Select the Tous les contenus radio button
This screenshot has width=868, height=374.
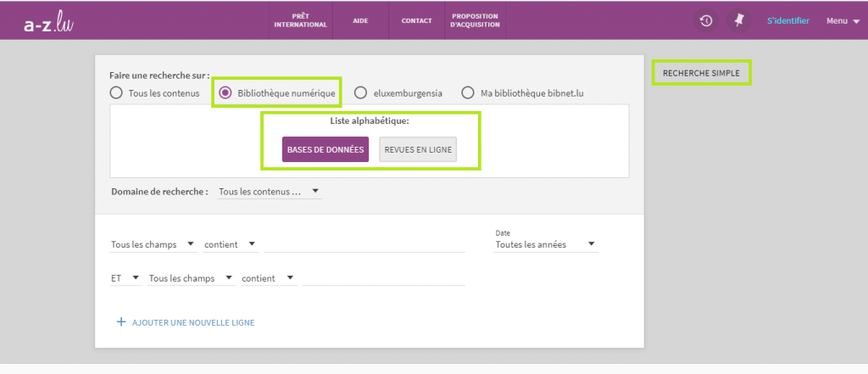tap(115, 93)
